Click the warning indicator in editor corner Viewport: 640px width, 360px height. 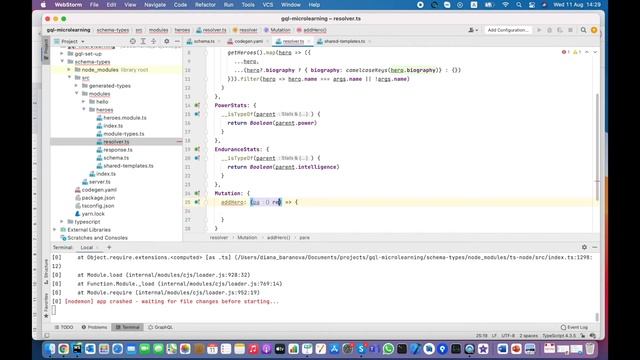pos(576,52)
